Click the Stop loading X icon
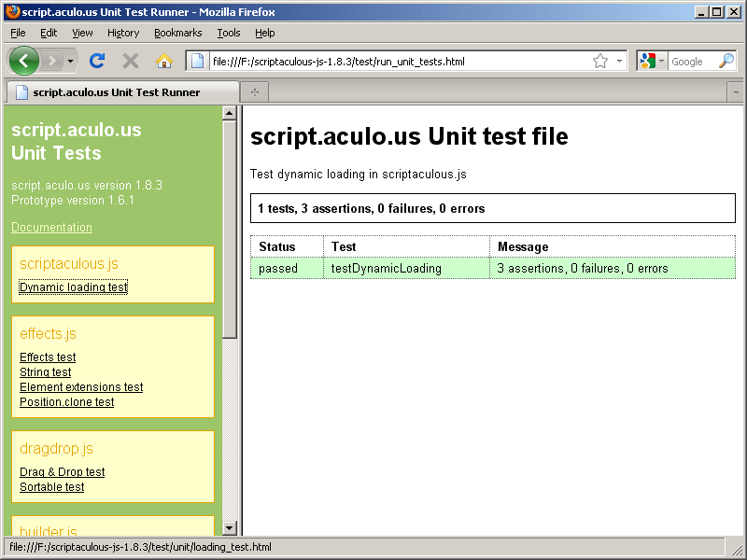Image resolution: width=747 pixels, height=560 pixels. pos(131,61)
